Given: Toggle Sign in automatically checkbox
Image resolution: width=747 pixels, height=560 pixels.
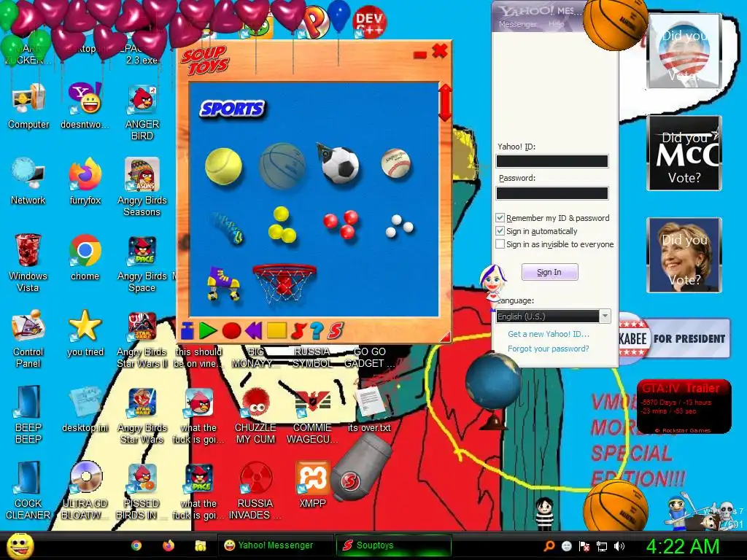Looking at the screenshot, I should (500, 231).
